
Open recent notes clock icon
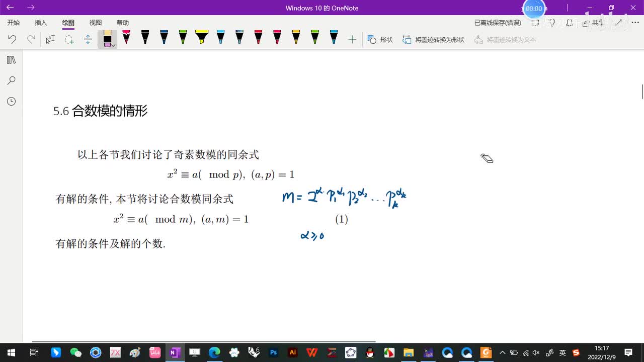pos(11,101)
